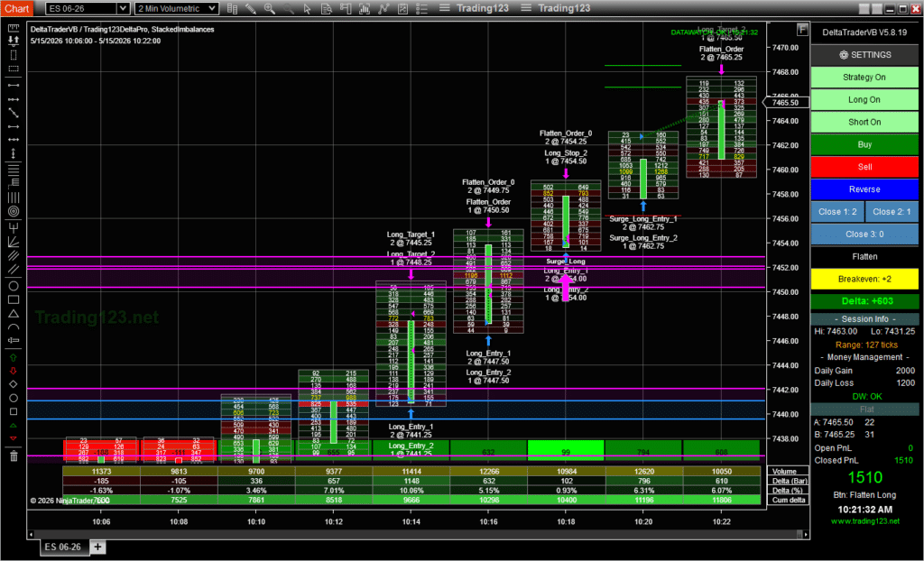Select the Risk-Reward tool with up/down arrows
This screenshot has height=561, width=924.
coord(14,41)
